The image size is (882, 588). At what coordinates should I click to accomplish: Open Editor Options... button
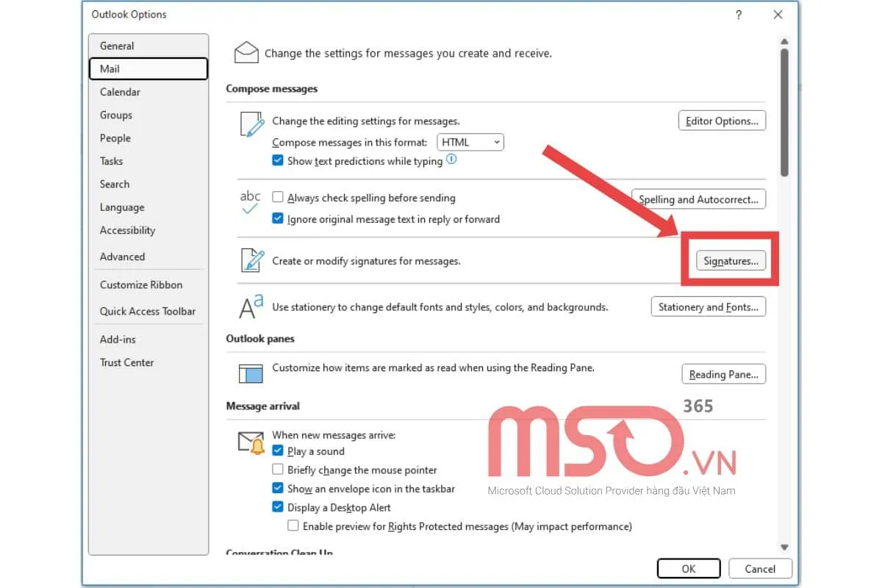(x=721, y=121)
